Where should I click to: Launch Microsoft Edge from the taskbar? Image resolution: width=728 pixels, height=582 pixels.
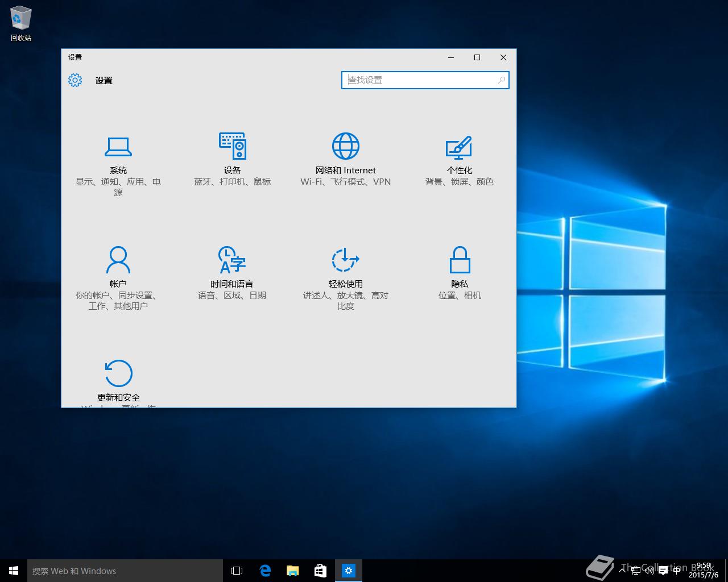point(265,571)
